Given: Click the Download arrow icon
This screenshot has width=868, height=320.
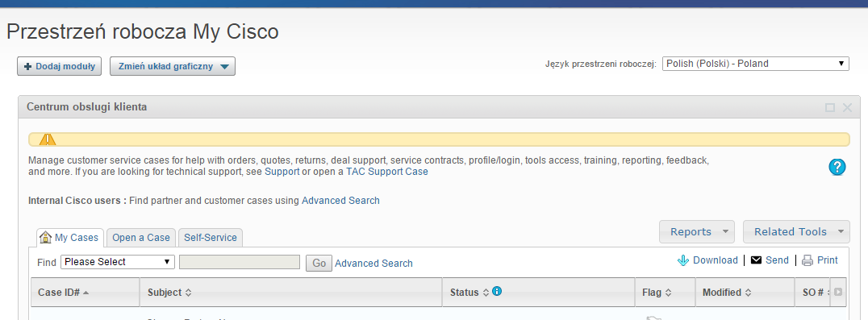Looking at the screenshot, I should pos(683,260).
